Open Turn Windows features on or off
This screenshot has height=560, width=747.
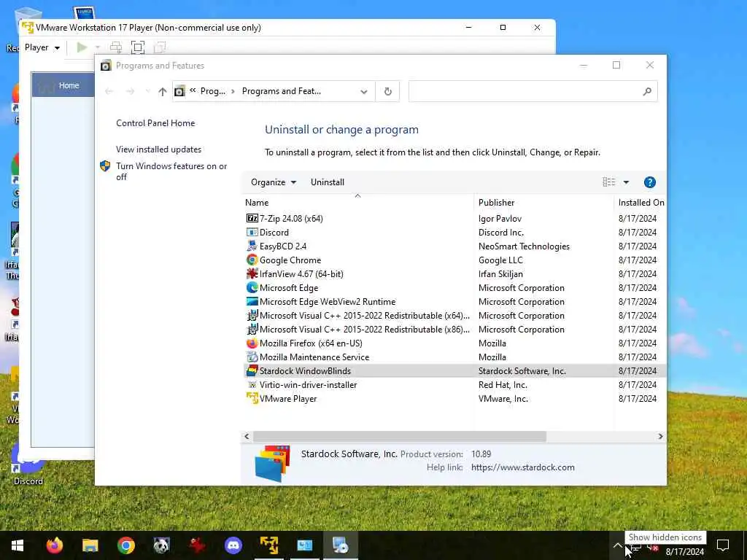coord(171,171)
